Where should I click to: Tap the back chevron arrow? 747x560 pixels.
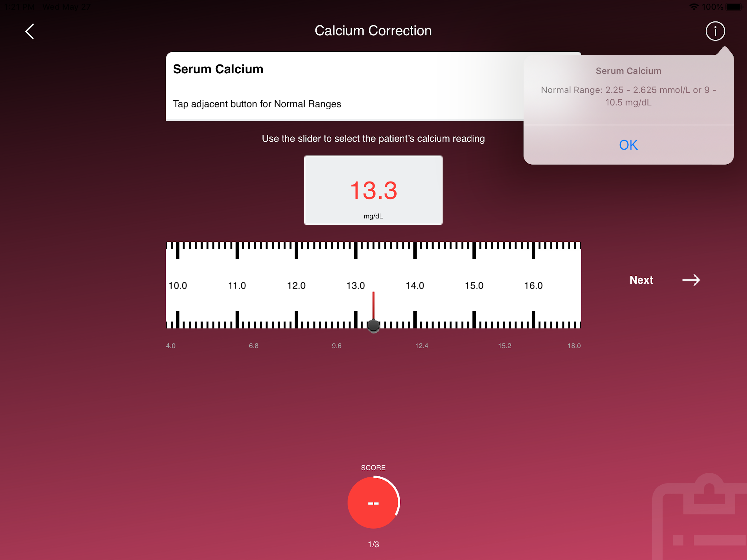[x=30, y=31]
